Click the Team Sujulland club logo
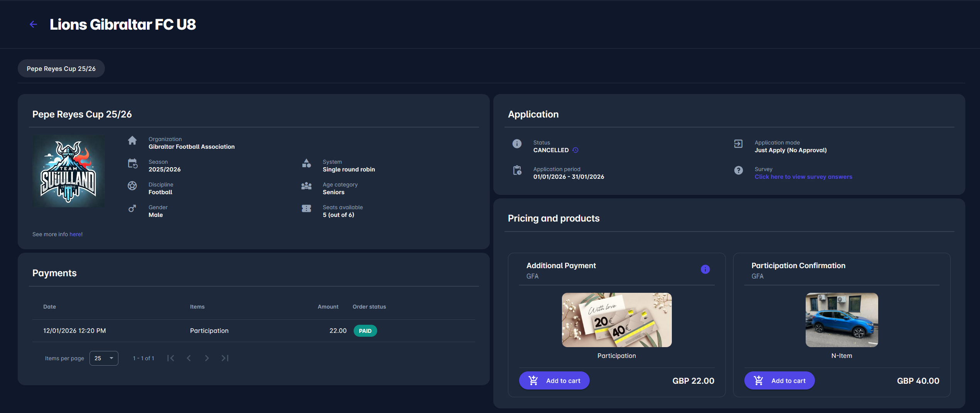 68,171
